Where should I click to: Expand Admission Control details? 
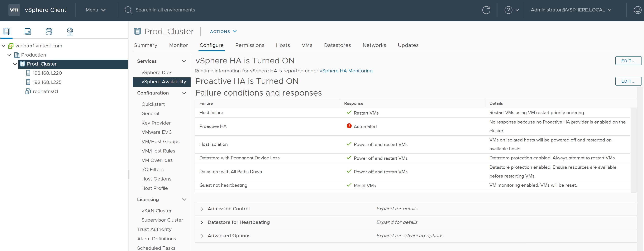coord(202,209)
